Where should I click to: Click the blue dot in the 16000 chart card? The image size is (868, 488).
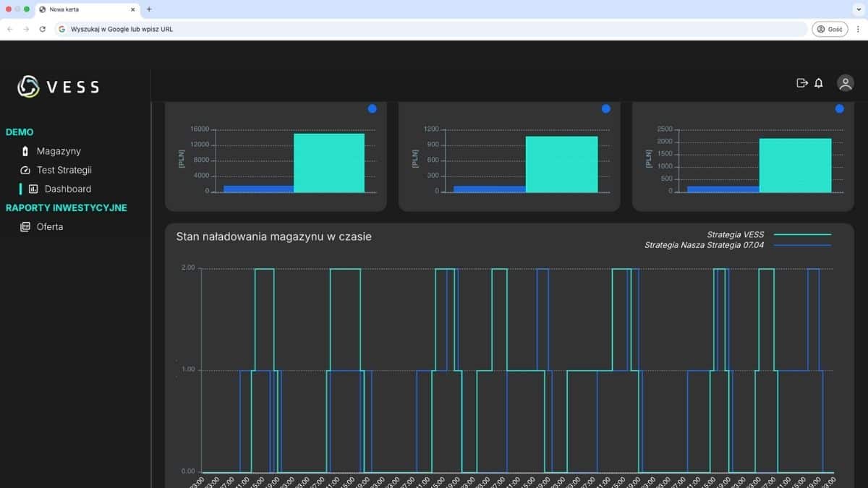372,108
